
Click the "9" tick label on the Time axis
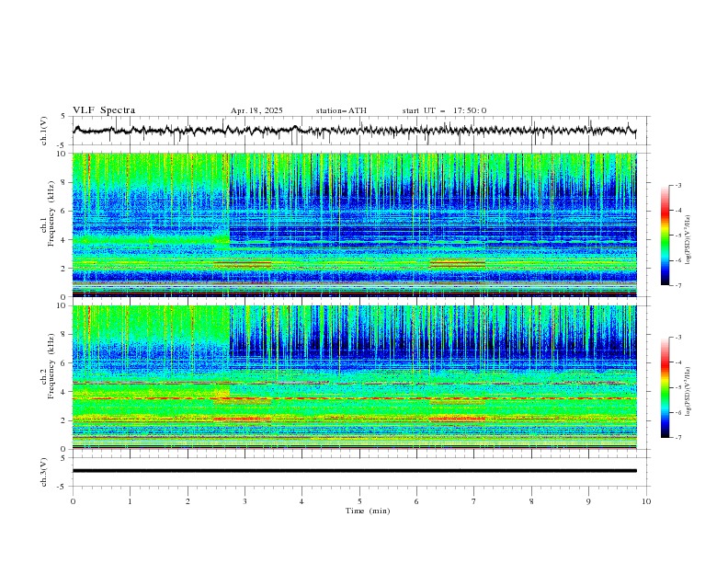coord(588,501)
